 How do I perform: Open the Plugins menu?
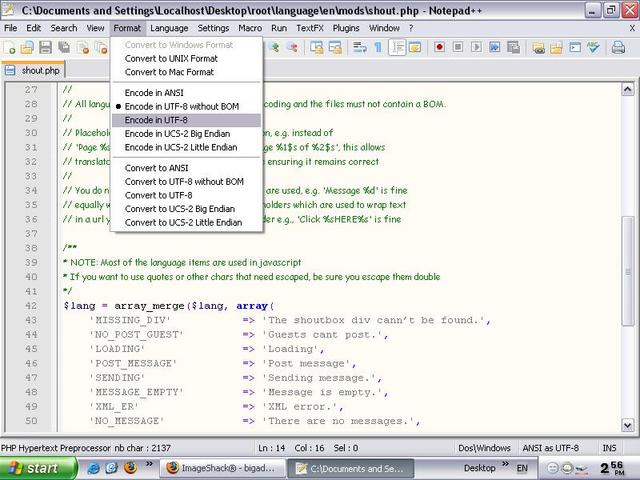click(x=346, y=28)
